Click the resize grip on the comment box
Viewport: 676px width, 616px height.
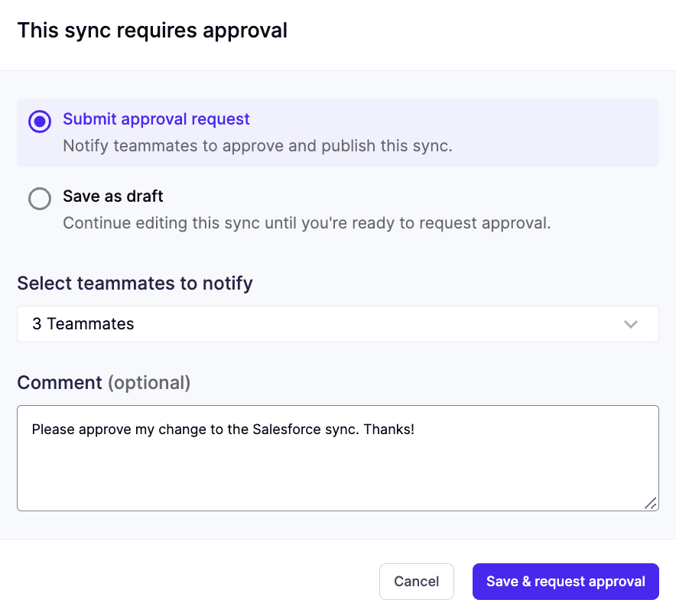click(651, 504)
